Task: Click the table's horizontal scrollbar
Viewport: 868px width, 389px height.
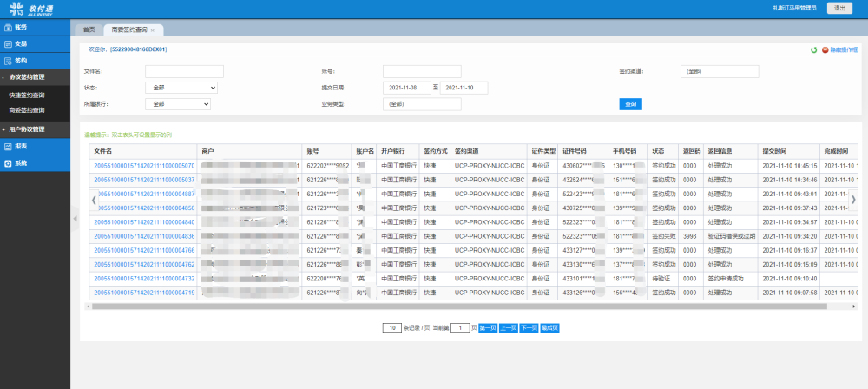Action: [x=459, y=306]
